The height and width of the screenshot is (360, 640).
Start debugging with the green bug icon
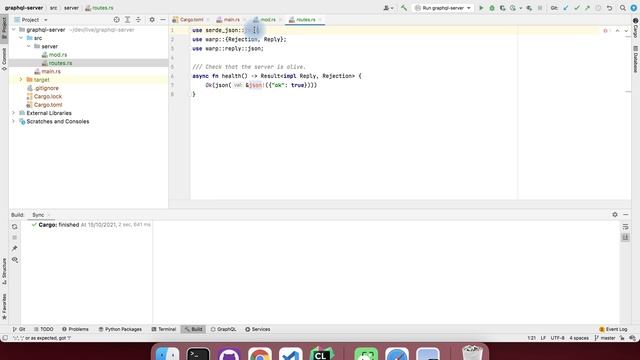tap(492, 8)
